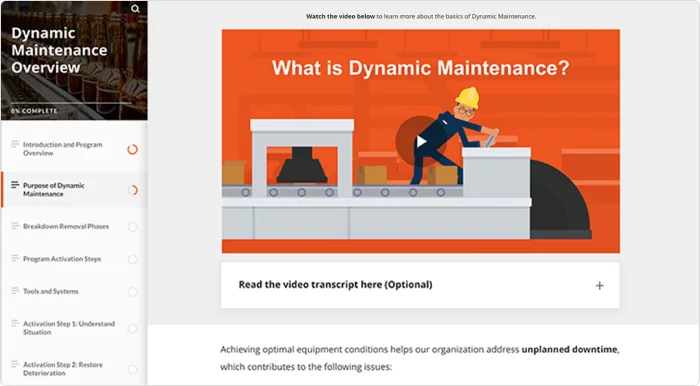This screenshot has height=386, width=700.
Task: Click the 0% COMPLETE progress bar
Action: pos(71,103)
